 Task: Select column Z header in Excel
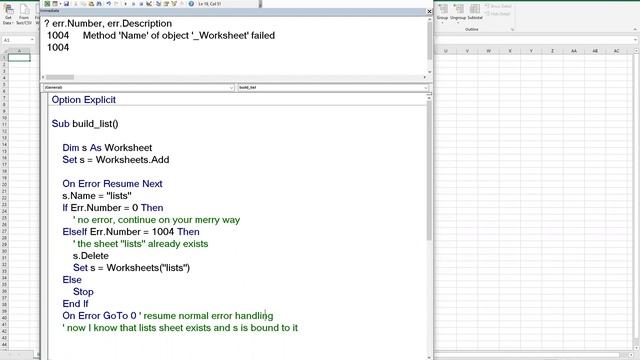pyautogui.click(x=552, y=51)
